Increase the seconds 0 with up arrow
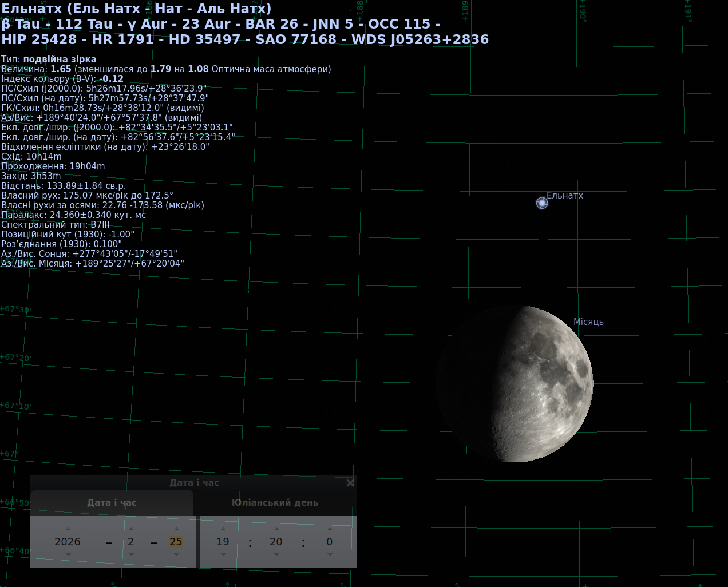Image resolution: width=728 pixels, height=587 pixels. [330, 529]
